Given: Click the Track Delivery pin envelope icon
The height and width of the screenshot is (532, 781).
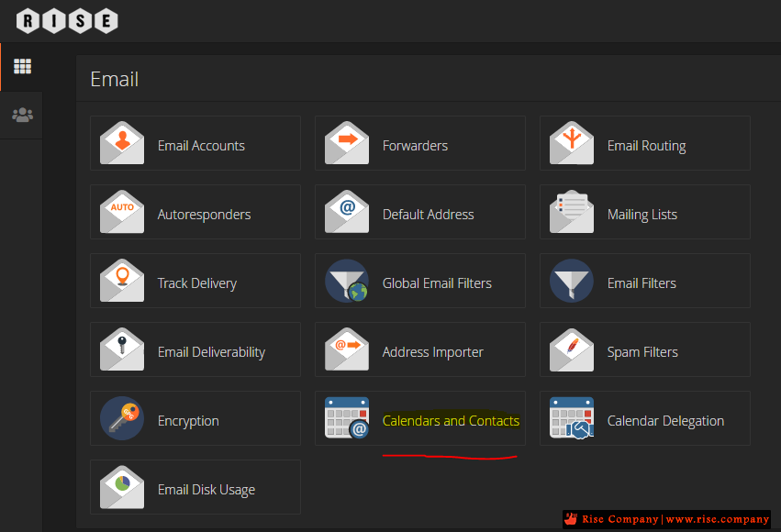Looking at the screenshot, I should [122, 280].
